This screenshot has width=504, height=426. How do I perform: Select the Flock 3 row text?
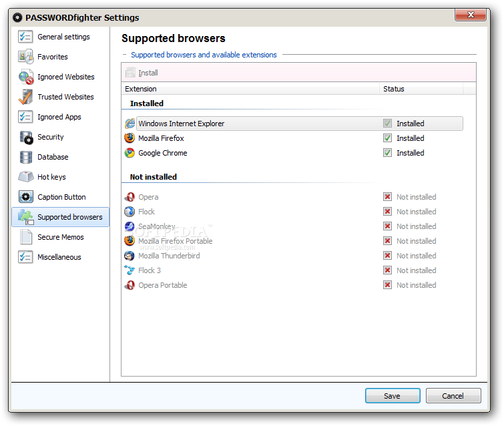pos(150,270)
